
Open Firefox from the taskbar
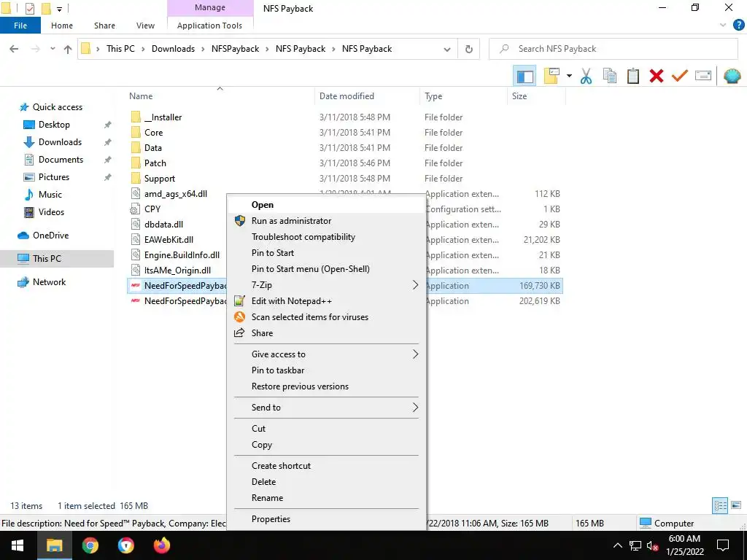pos(162,545)
